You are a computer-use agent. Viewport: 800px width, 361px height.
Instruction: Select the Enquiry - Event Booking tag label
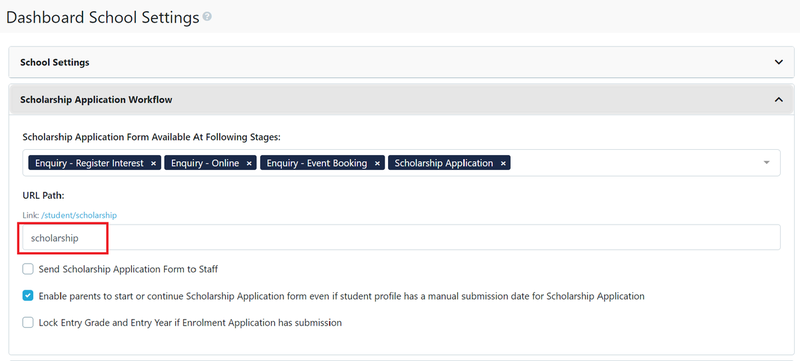pos(317,164)
